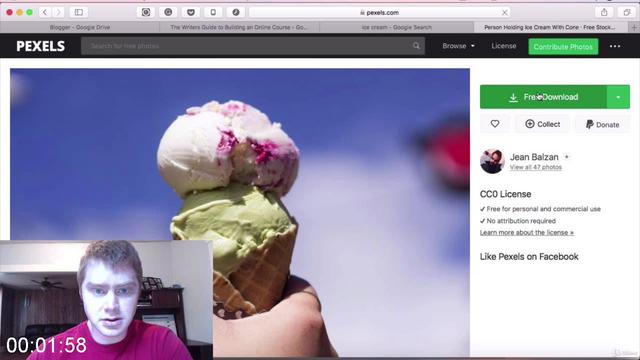
Task: Open a new tab with plus button
Action: coord(634,27)
